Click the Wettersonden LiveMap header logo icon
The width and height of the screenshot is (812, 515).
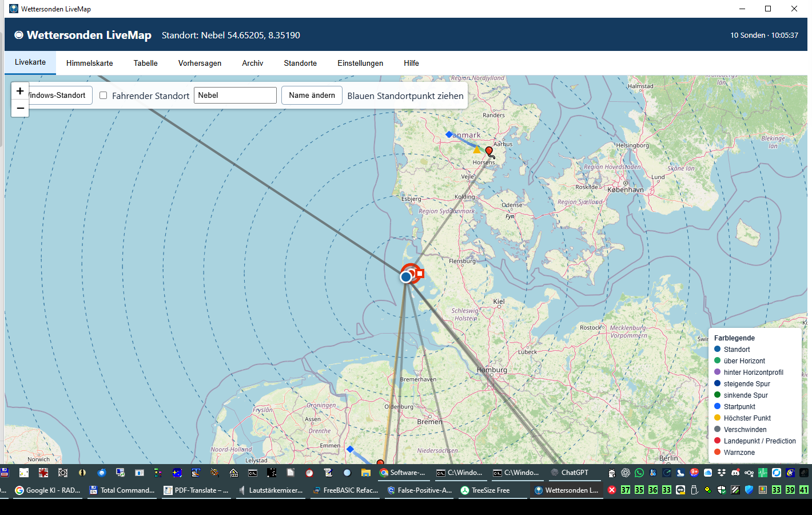point(19,35)
